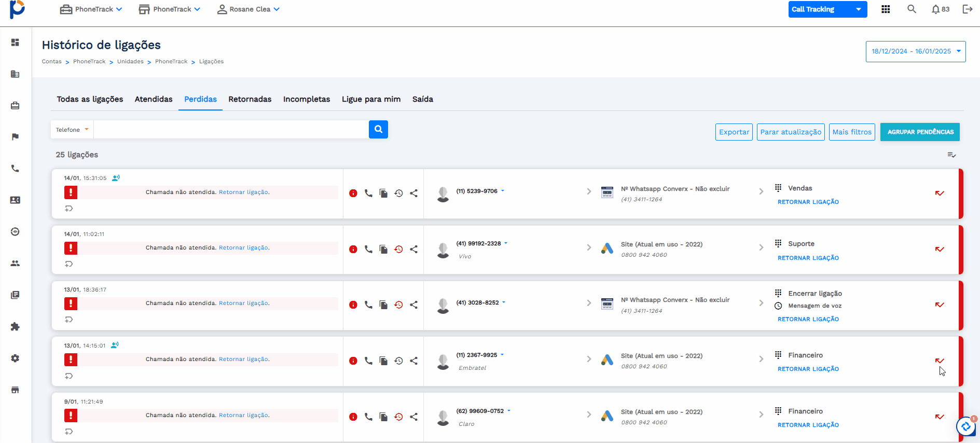
Task: Click the sidebar news/library icon
Action: pyautogui.click(x=15, y=295)
